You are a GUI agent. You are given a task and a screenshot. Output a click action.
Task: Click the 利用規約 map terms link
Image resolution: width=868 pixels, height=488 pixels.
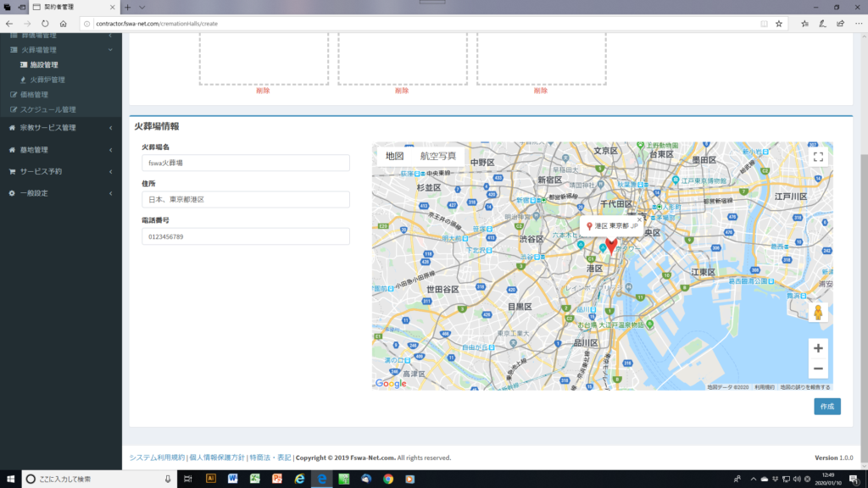click(765, 387)
